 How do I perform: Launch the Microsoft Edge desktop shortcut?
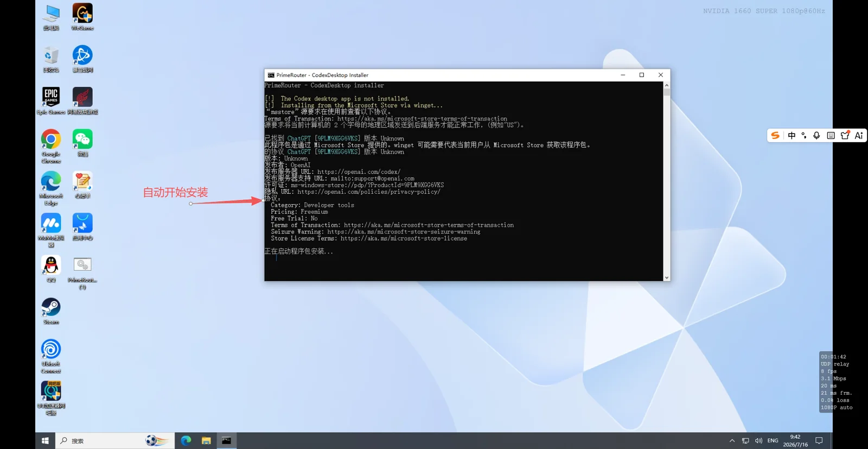(x=51, y=188)
